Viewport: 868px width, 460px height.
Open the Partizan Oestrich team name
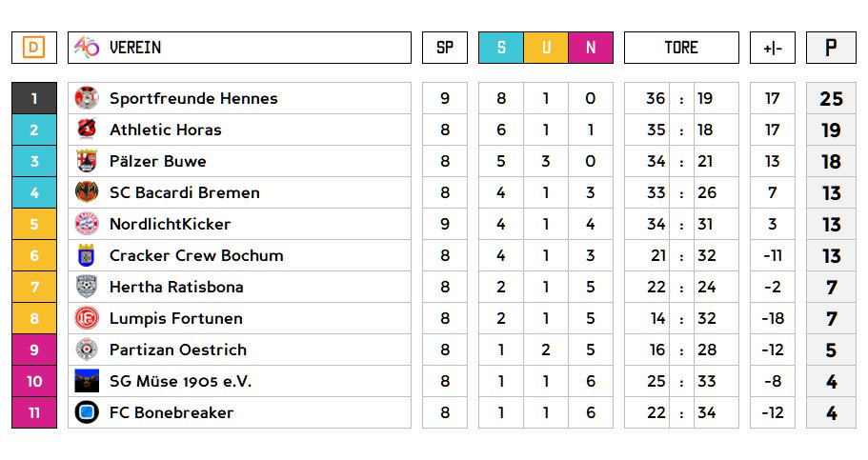(x=178, y=350)
